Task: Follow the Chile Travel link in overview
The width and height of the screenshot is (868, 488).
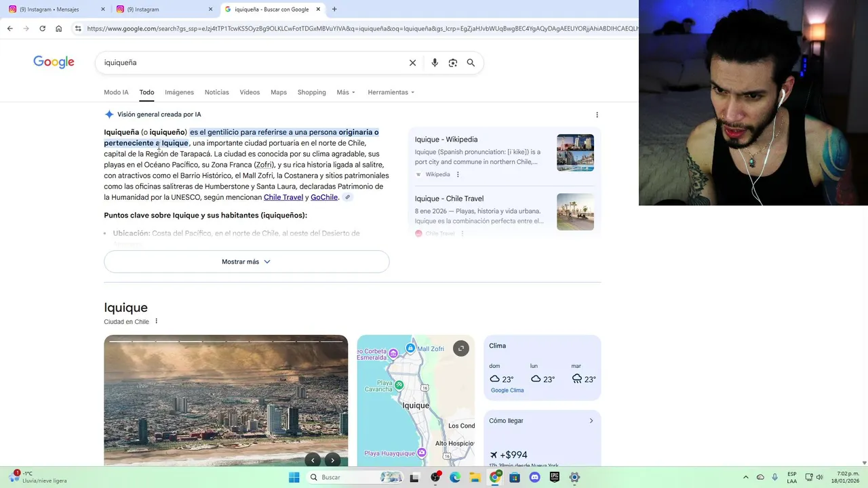Action: [283, 197]
